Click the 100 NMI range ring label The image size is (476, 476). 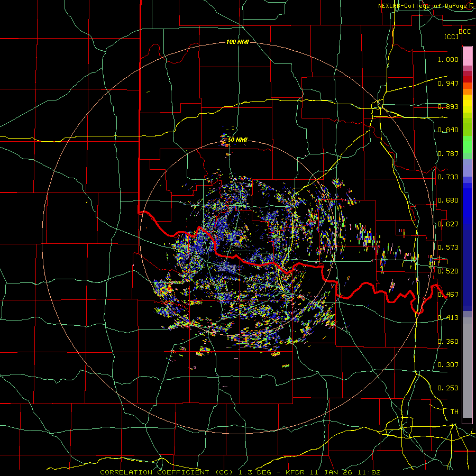click(x=237, y=42)
